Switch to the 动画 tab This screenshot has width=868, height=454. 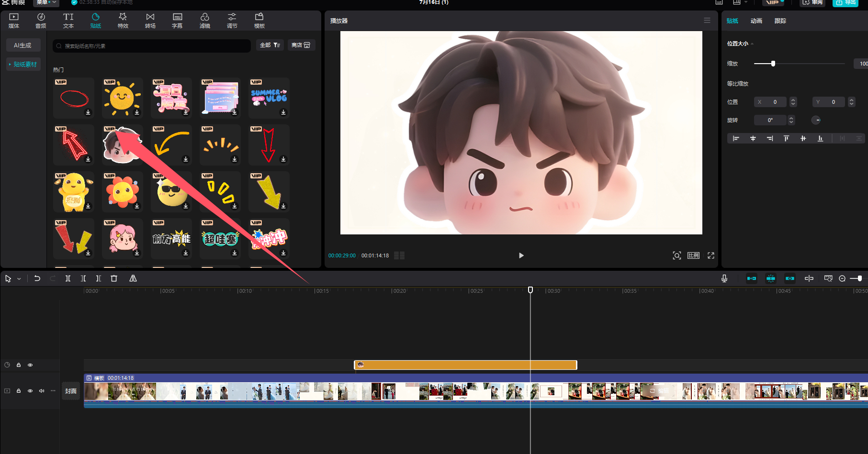click(756, 21)
